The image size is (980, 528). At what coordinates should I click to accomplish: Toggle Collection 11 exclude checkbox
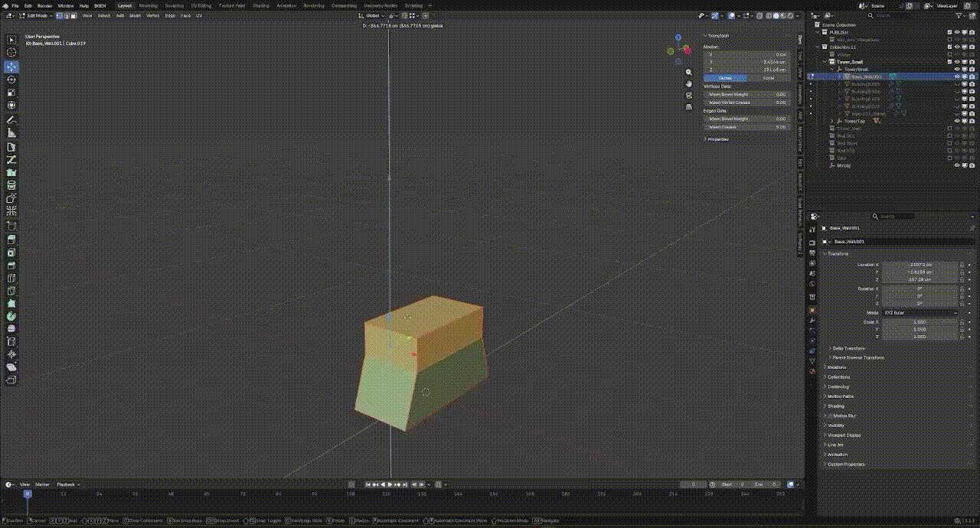950,47
